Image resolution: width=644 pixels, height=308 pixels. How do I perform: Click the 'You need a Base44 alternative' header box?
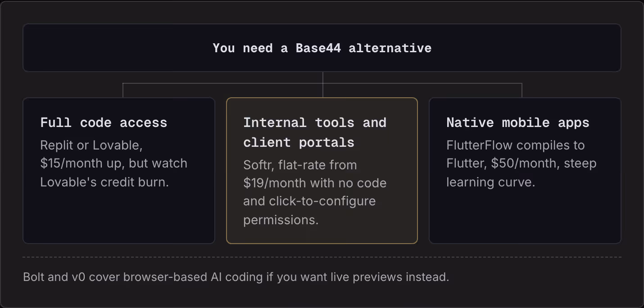coord(322,48)
